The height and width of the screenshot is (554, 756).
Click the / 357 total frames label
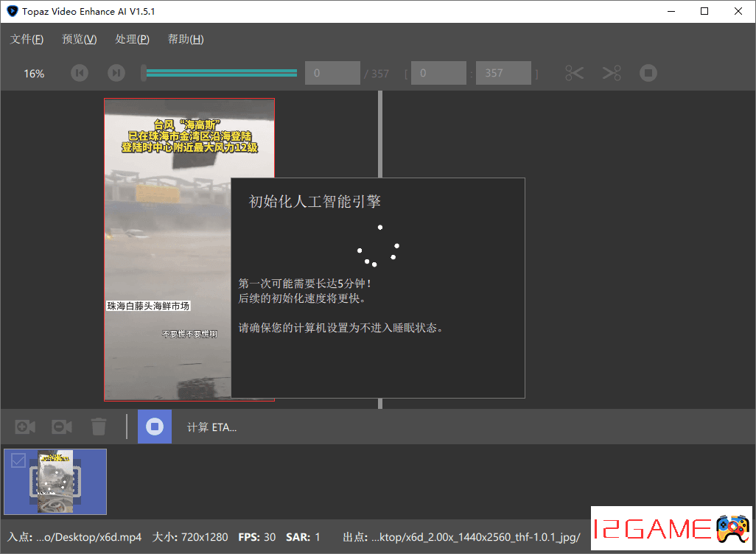(x=377, y=74)
